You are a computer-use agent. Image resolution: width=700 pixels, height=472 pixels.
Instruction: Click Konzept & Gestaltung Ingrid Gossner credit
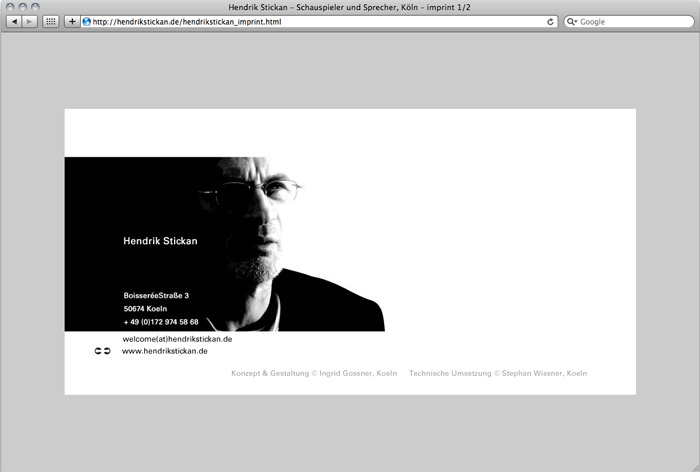[314, 373]
